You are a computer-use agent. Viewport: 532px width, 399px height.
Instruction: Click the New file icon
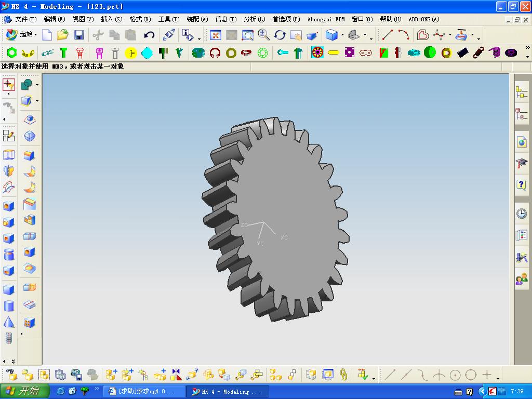tap(47, 35)
